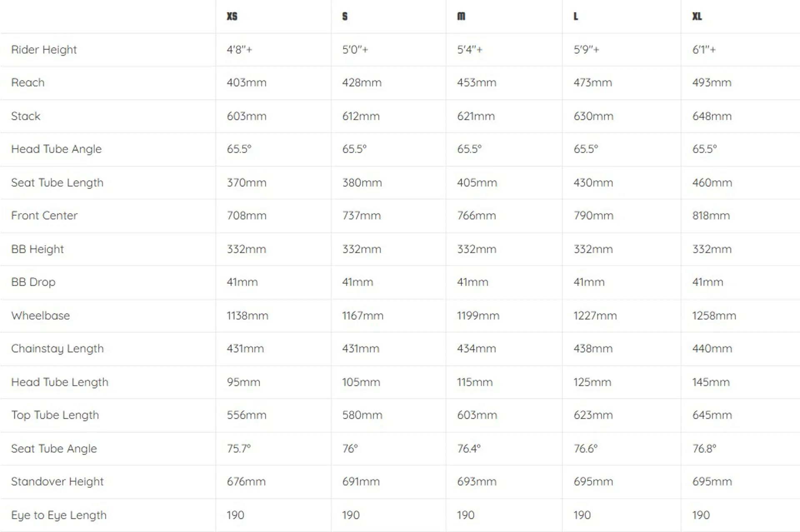
Task: Click the L size column header
Action: (576, 16)
